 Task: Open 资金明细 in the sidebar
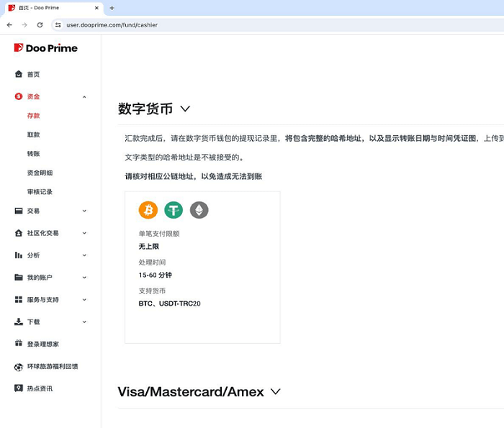pyautogui.click(x=40, y=173)
